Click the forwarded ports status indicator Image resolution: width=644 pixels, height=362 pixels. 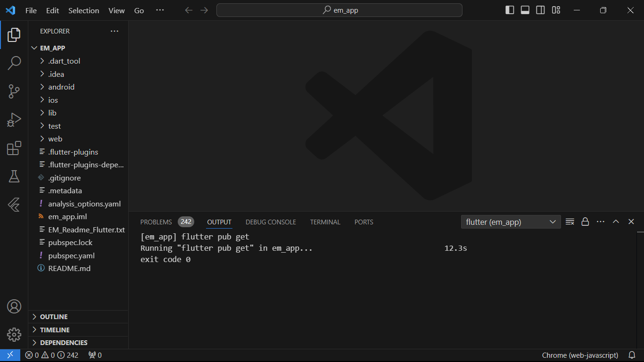tap(95, 355)
